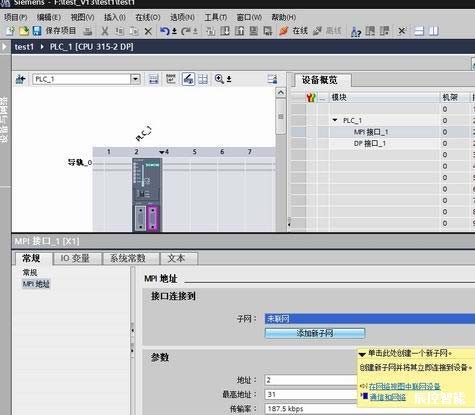Paste using the toolbar icon

click(x=134, y=31)
